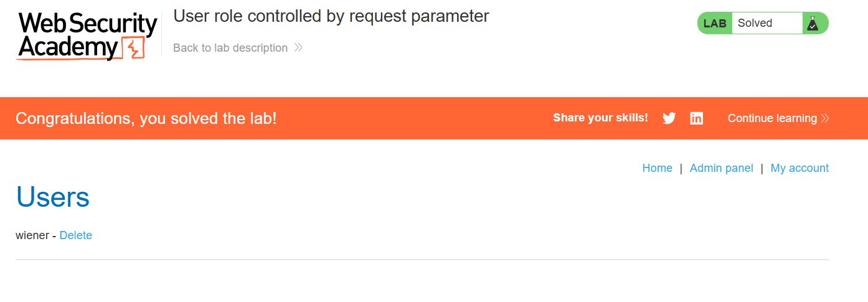Click the Users heading

click(x=53, y=197)
